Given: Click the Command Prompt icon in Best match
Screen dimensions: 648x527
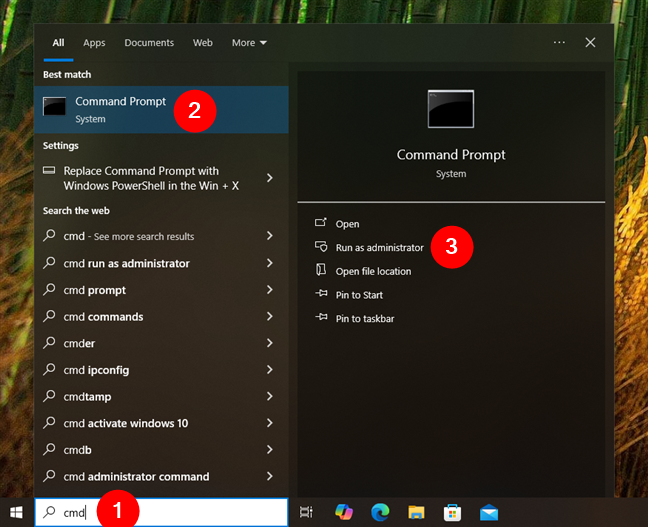Looking at the screenshot, I should [x=54, y=106].
